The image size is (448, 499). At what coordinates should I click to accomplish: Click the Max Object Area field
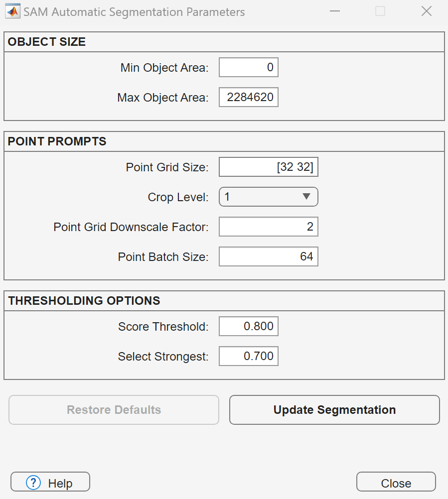248,98
